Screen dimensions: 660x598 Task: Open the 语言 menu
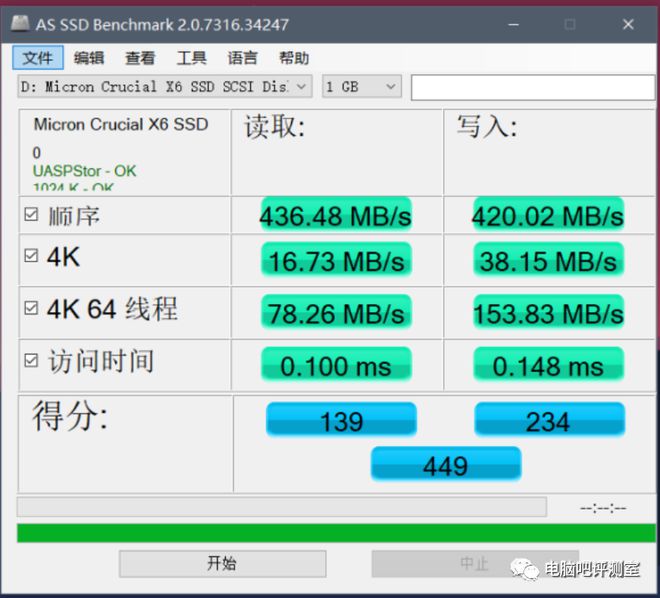tap(242, 58)
